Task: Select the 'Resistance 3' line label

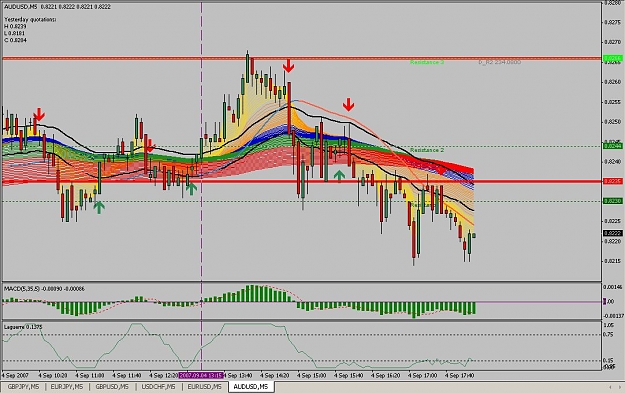Action: [x=427, y=63]
